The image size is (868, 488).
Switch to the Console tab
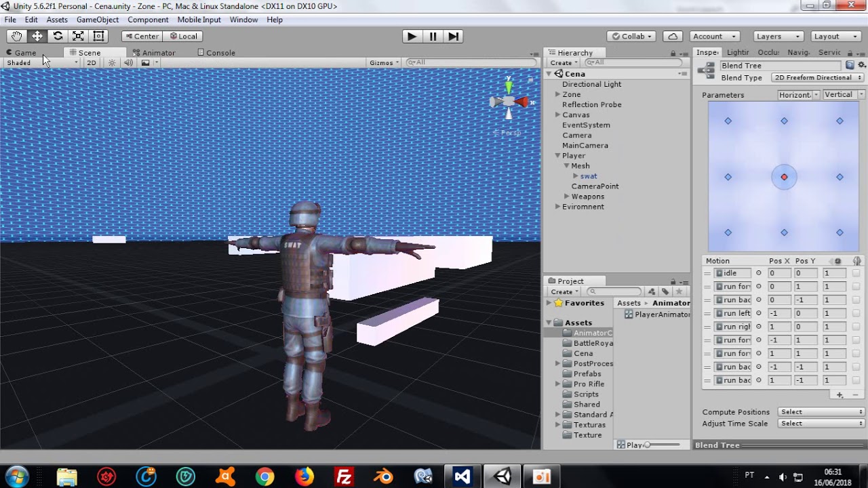coord(216,52)
